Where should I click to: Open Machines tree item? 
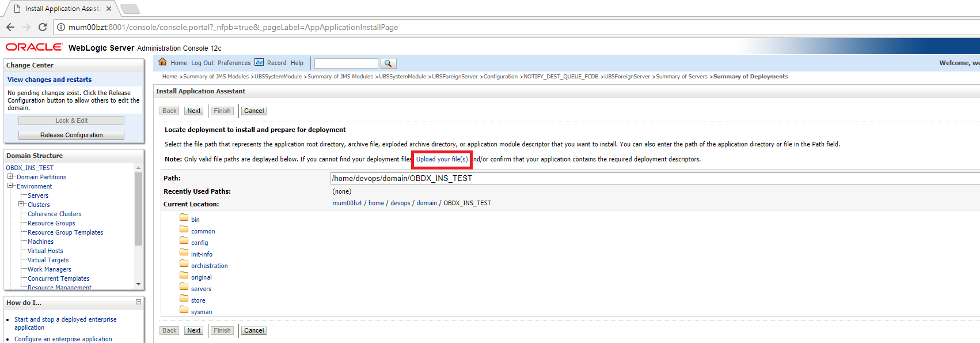click(x=40, y=242)
